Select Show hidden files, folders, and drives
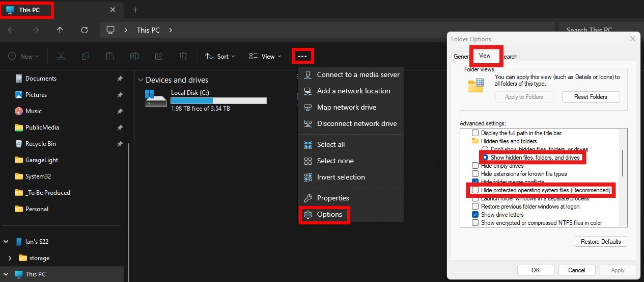This screenshot has width=644, height=282. point(486,158)
